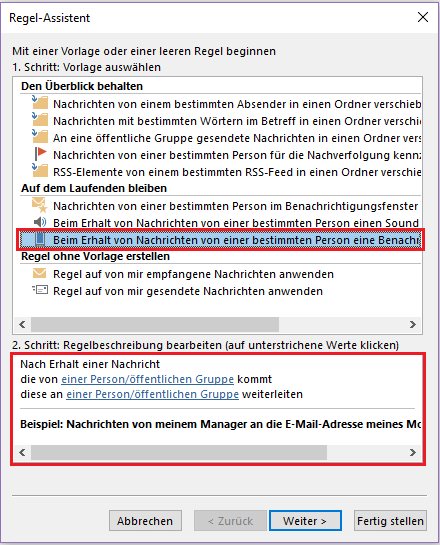Click the Abbrechen button
Image resolution: width=440 pixels, height=545 pixels.
click(145, 521)
